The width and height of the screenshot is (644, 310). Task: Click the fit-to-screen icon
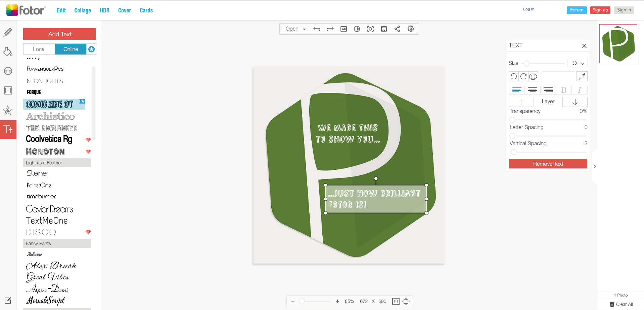(406, 301)
